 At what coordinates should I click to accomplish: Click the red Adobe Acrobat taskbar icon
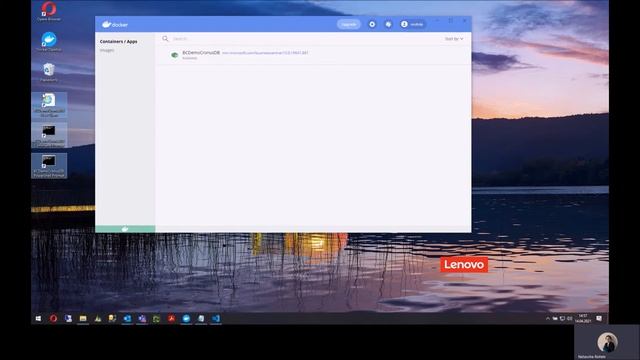click(171, 319)
